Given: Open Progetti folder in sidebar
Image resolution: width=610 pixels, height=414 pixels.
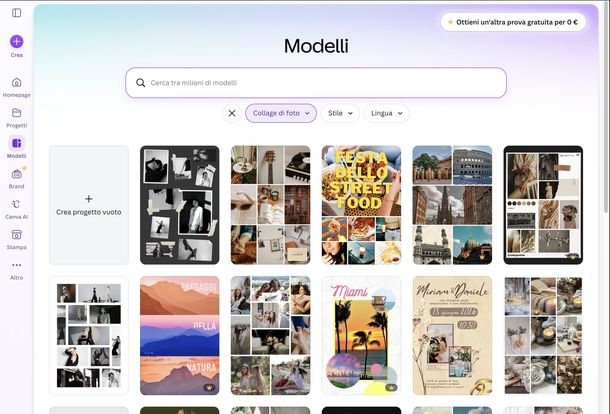Looking at the screenshot, I should pyautogui.click(x=16, y=118).
